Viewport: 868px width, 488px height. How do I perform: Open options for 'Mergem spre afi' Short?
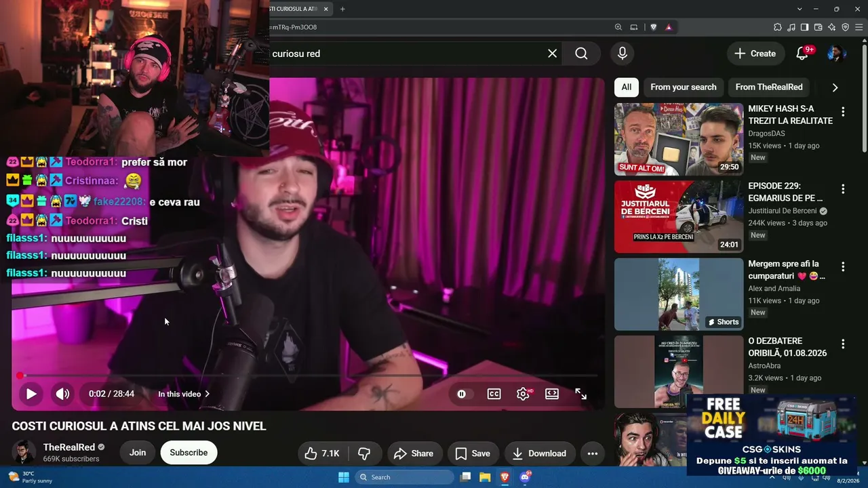[843, 267]
